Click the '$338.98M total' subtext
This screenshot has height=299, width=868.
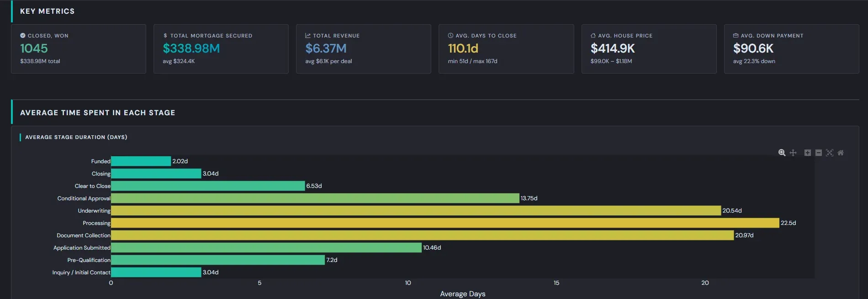tap(40, 61)
